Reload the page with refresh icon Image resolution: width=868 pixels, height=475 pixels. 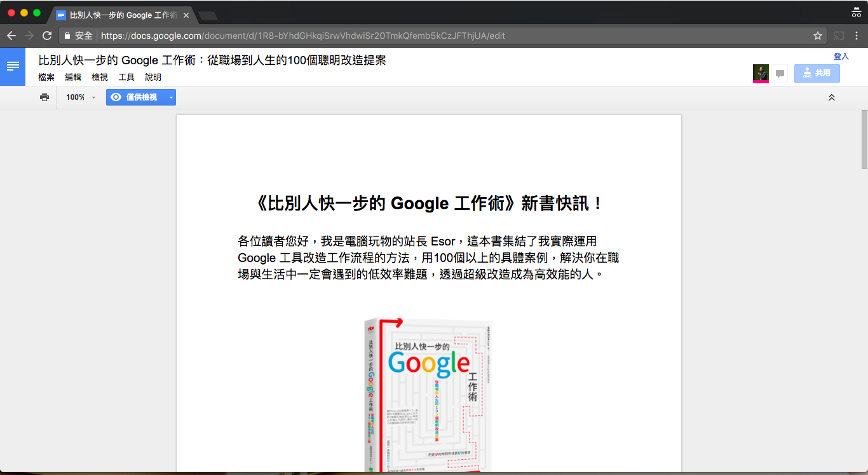[47, 36]
